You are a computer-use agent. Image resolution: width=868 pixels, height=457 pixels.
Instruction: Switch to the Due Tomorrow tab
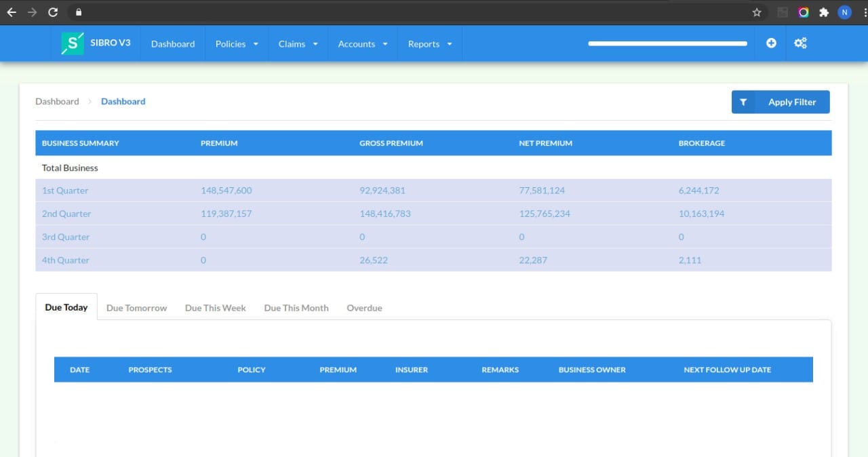coord(136,308)
